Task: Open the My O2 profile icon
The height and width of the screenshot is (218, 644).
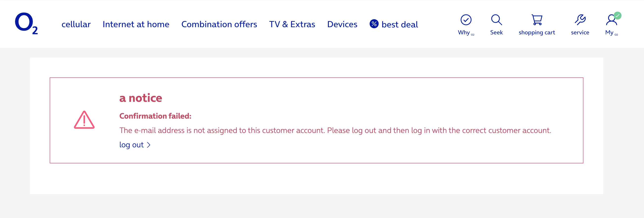Action: pyautogui.click(x=611, y=20)
